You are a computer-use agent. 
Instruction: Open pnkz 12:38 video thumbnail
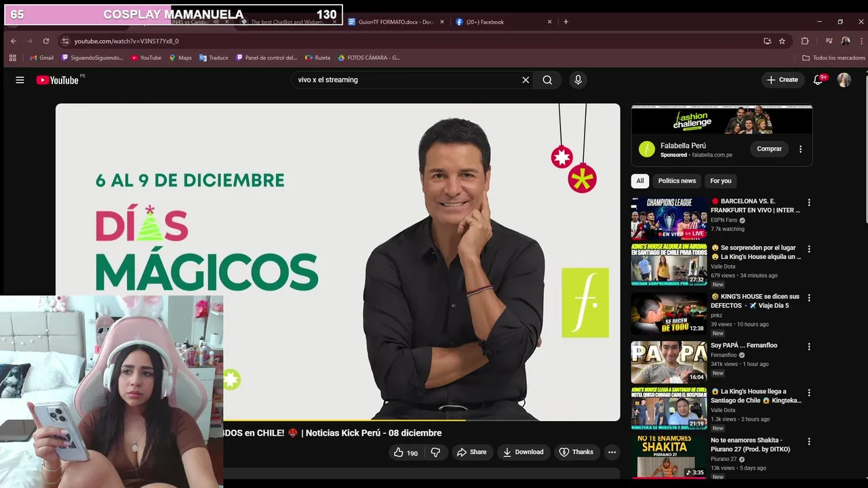point(669,313)
